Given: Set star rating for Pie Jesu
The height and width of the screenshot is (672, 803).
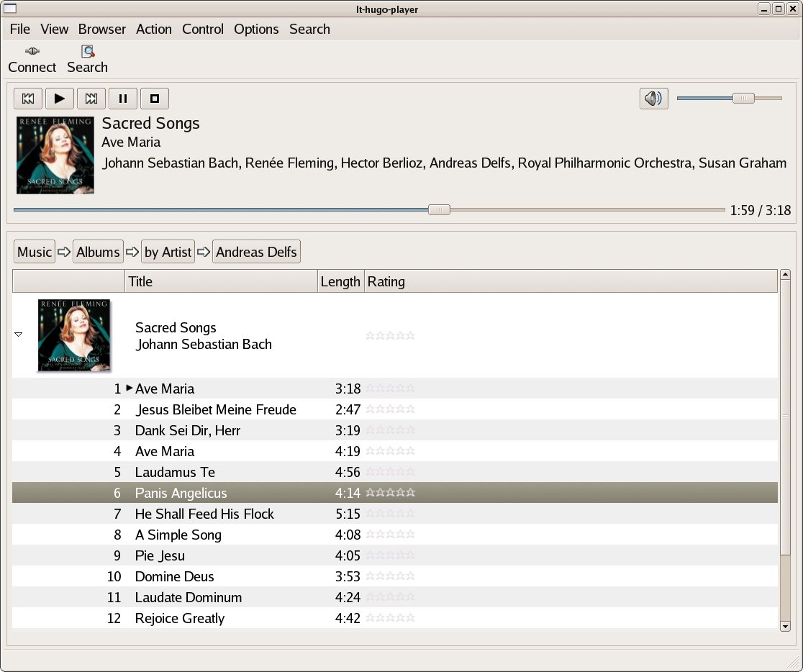Looking at the screenshot, I should click(390, 555).
